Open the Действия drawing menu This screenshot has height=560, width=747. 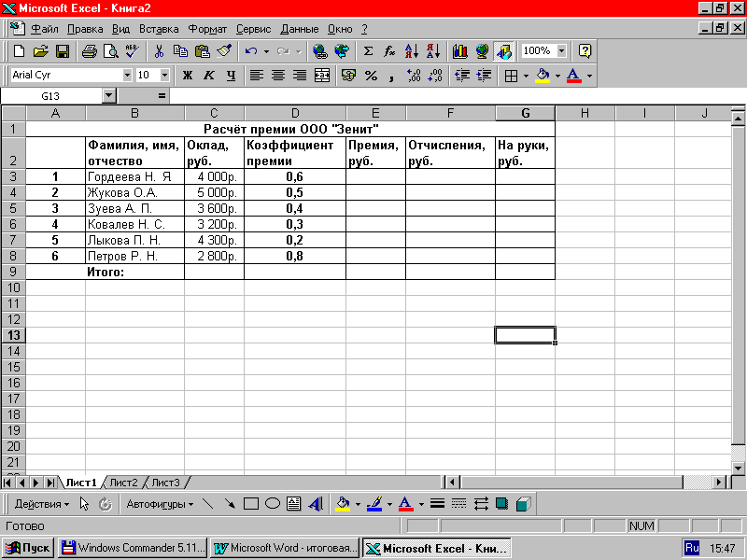click(41, 504)
